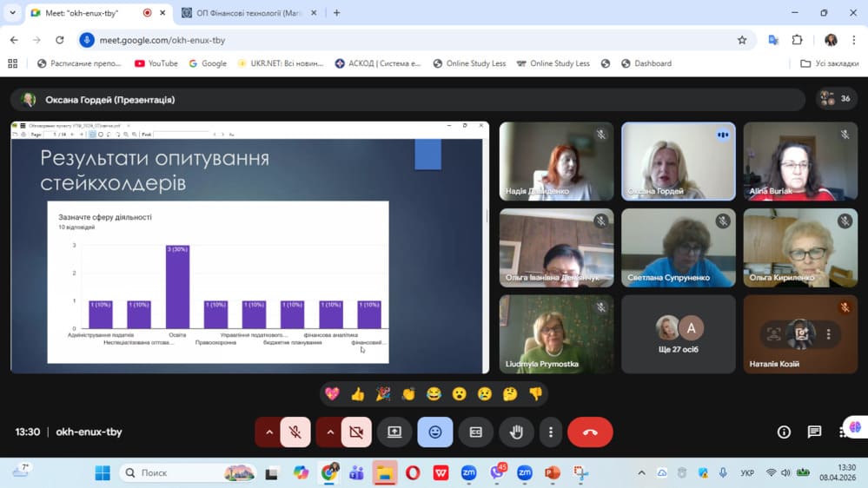Screen dimensions: 868x488
Task: Click the red Leave call button
Action: pos(590,432)
